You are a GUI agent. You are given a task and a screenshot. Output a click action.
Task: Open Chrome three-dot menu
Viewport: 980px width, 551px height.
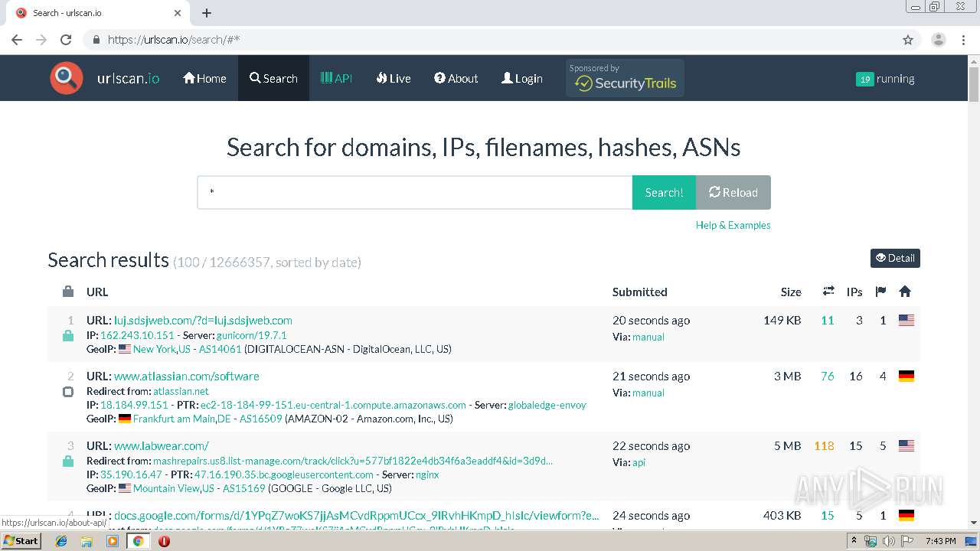[963, 40]
